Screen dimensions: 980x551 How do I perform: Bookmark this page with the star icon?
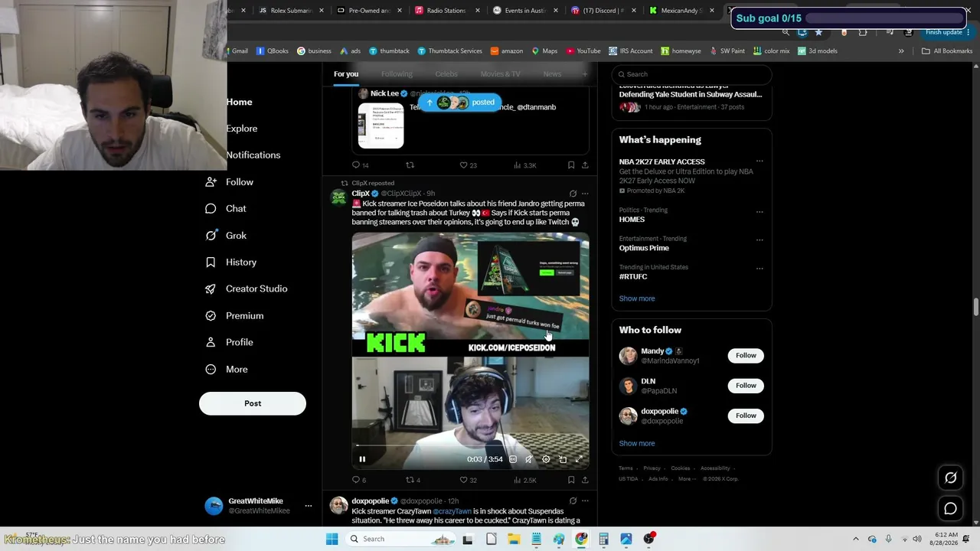(818, 32)
